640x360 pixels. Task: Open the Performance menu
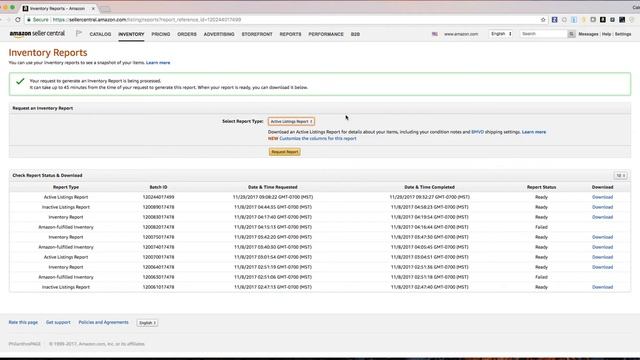click(326, 34)
